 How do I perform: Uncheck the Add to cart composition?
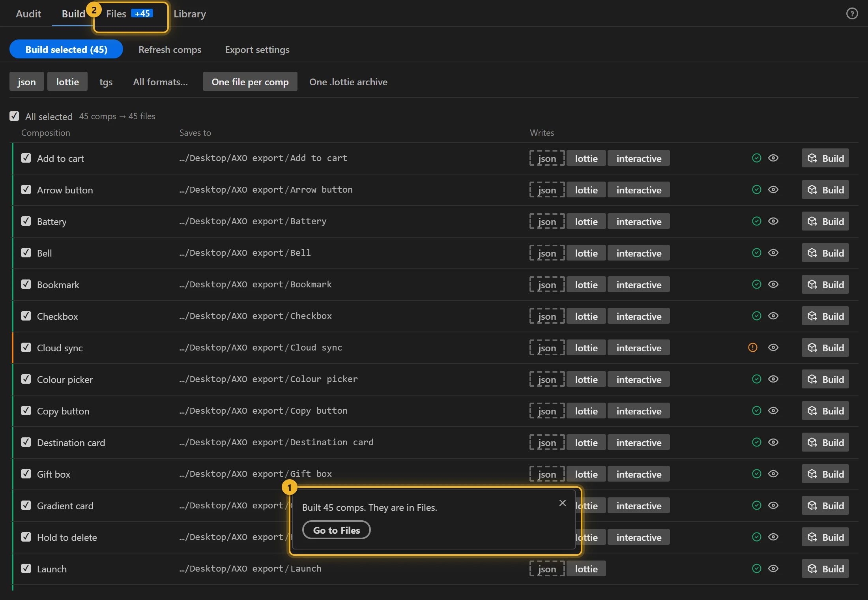click(x=26, y=158)
